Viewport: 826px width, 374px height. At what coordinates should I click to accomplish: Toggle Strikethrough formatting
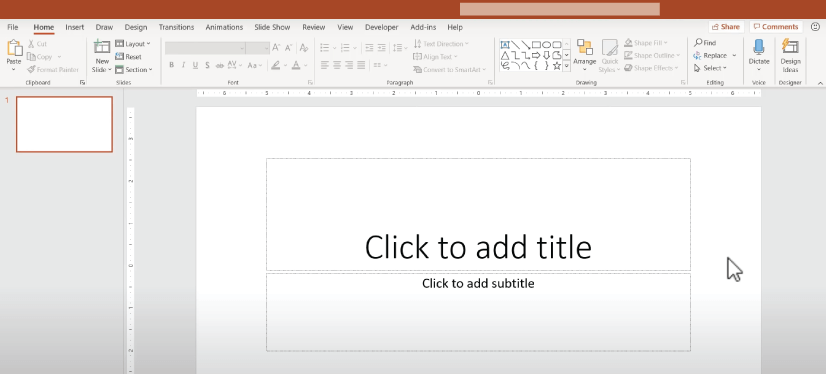point(220,65)
